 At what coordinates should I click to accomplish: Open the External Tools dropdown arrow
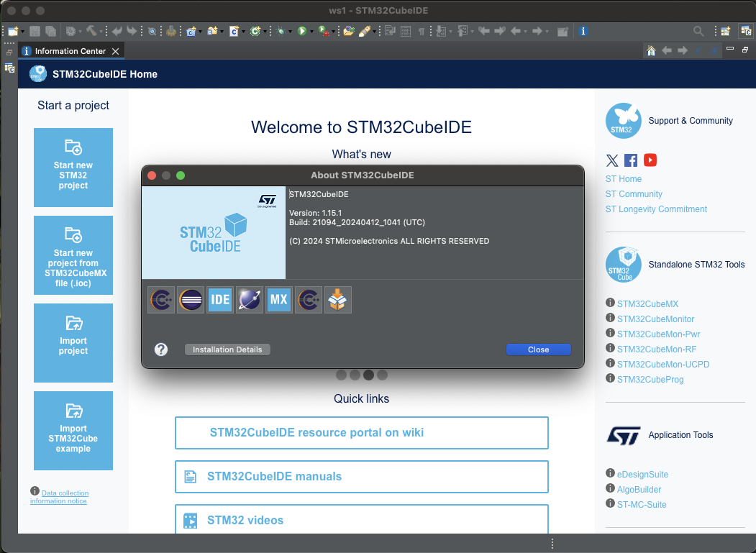pos(333,32)
